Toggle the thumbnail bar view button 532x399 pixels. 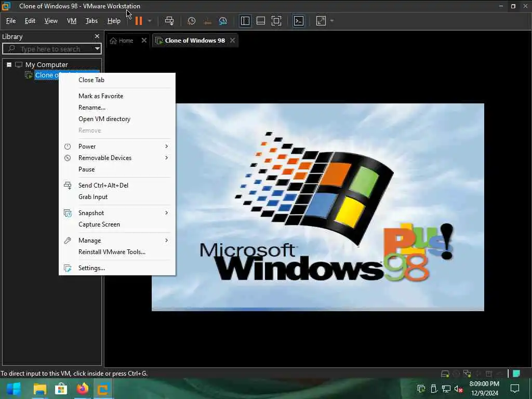click(x=261, y=21)
